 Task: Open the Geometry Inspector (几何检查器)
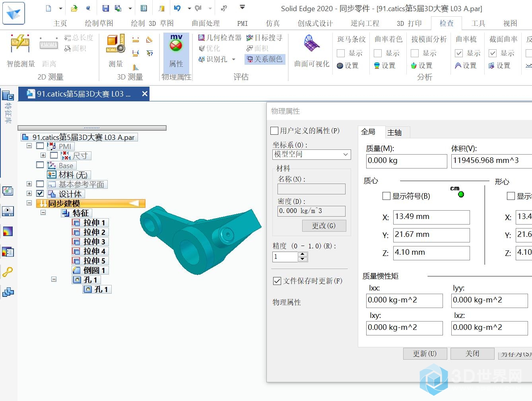click(220, 38)
